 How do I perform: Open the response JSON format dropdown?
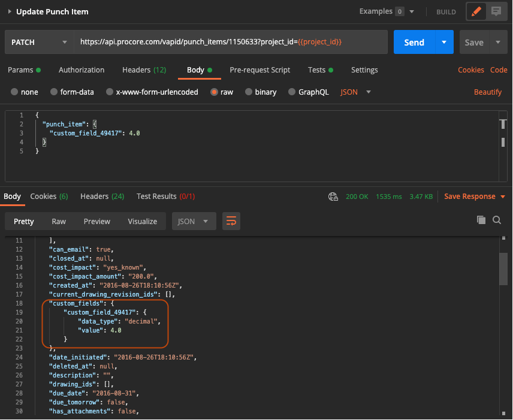point(194,221)
